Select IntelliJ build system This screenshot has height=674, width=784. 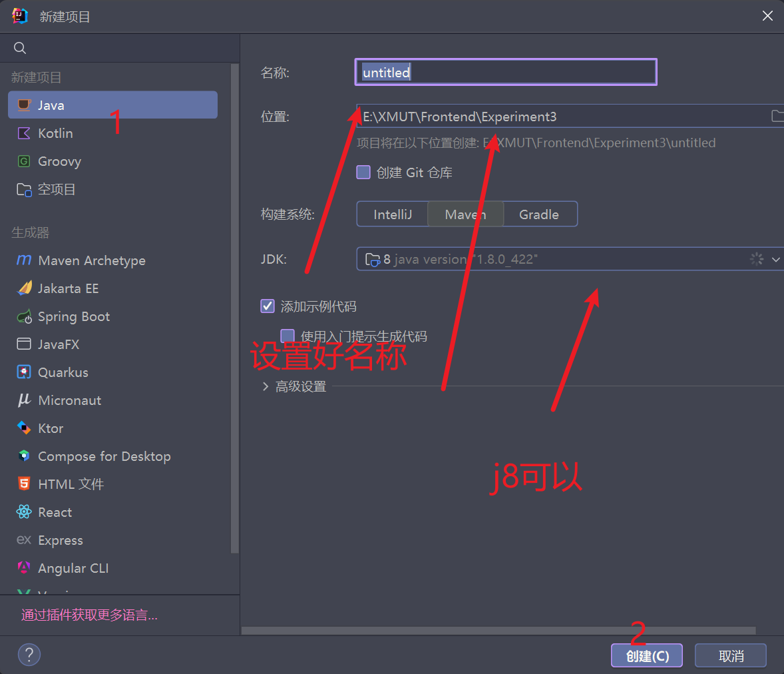point(393,214)
